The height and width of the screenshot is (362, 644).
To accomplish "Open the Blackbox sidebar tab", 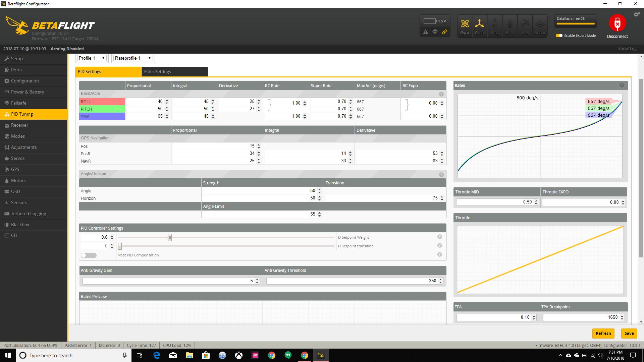I will [x=20, y=225].
